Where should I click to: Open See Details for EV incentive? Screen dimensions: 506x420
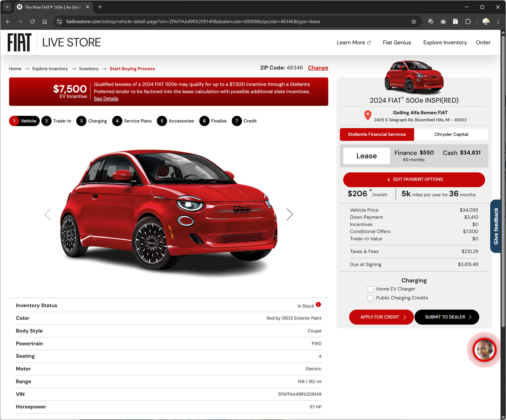pyautogui.click(x=106, y=99)
